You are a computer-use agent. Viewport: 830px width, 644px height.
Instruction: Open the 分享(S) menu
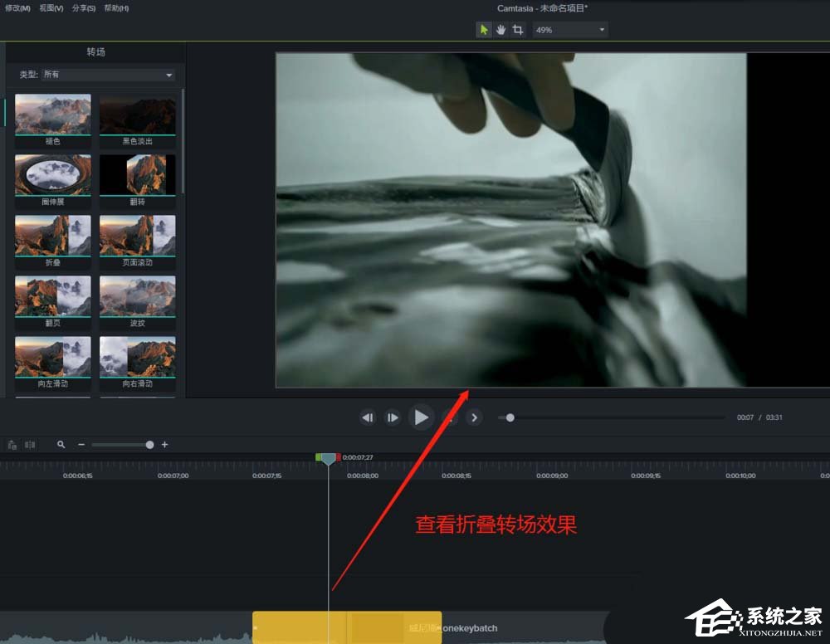81,8
